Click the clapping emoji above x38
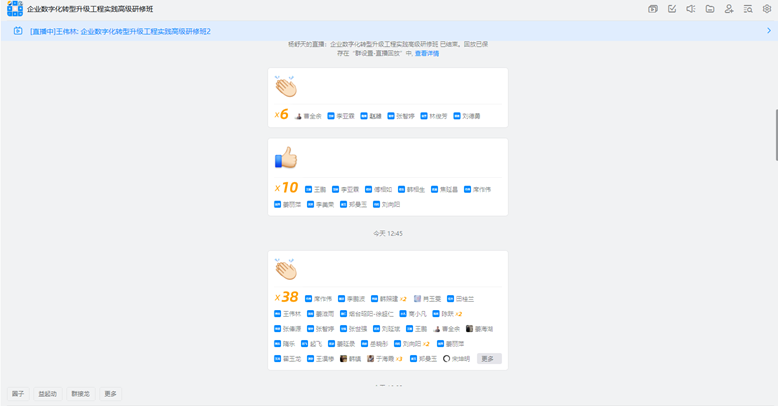The height and width of the screenshot is (406, 778). [286, 269]
